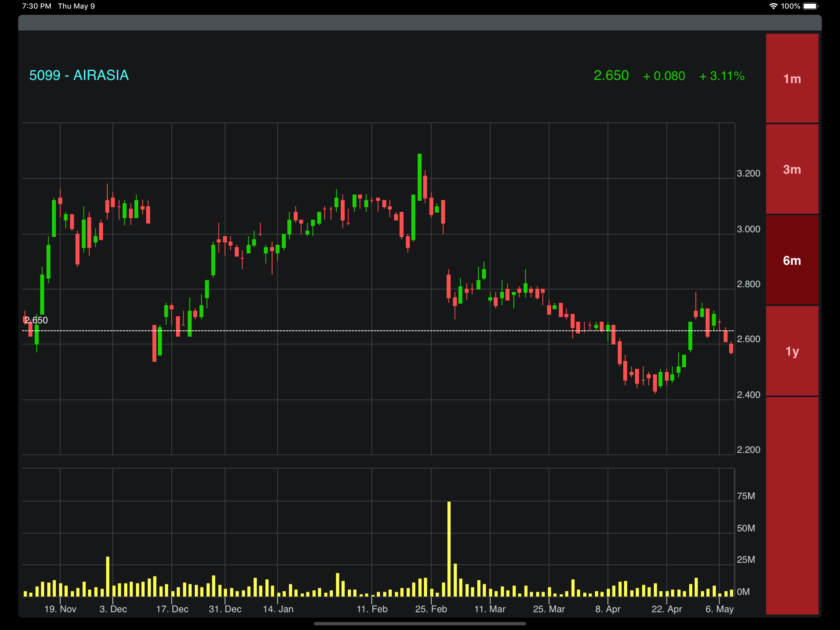Tap the 31. Dec date label
840x630 pixels.
[225, 609]
